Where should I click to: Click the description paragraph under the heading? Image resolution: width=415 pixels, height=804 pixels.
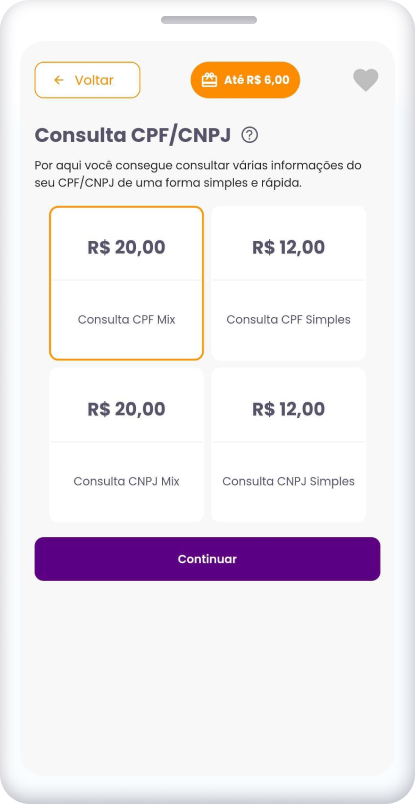(x=198, y=174)
